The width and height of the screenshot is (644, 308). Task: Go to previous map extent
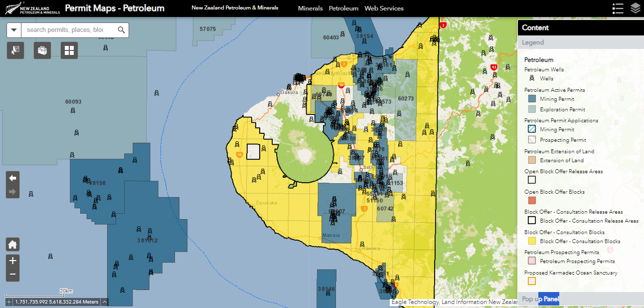(13, 178)
